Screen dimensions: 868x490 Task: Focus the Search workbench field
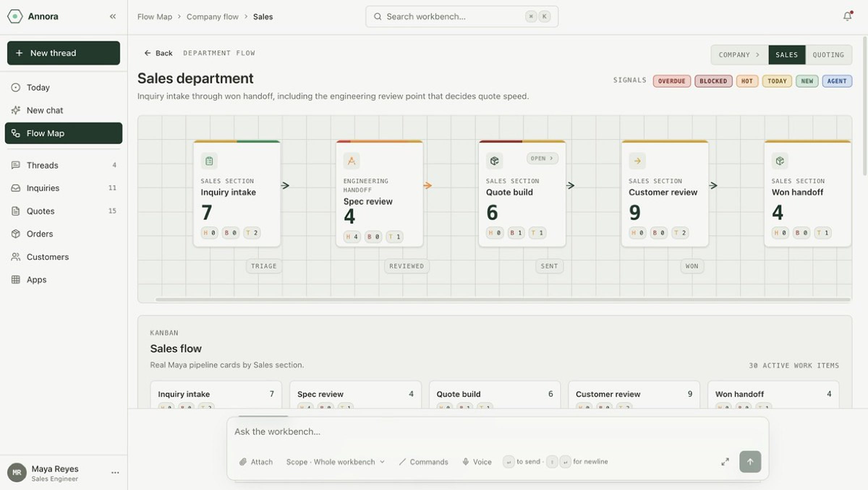pos(462,16)
